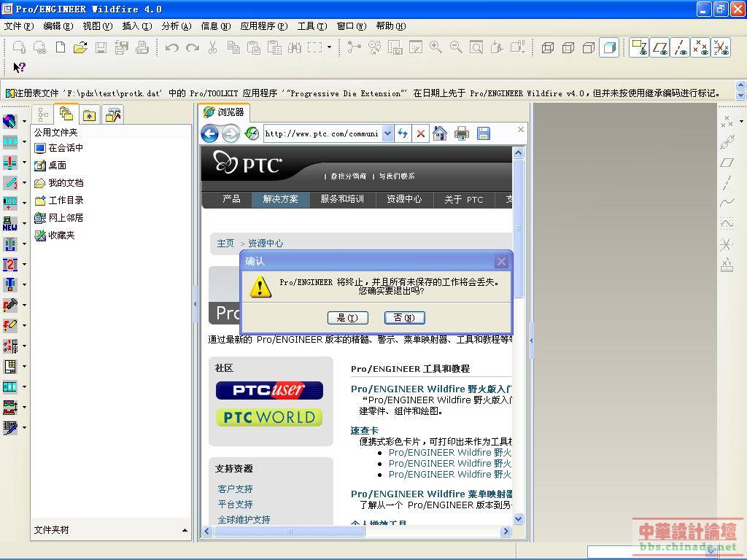
Task: Open the 文件(F) menu
Action: coord(19,26)
